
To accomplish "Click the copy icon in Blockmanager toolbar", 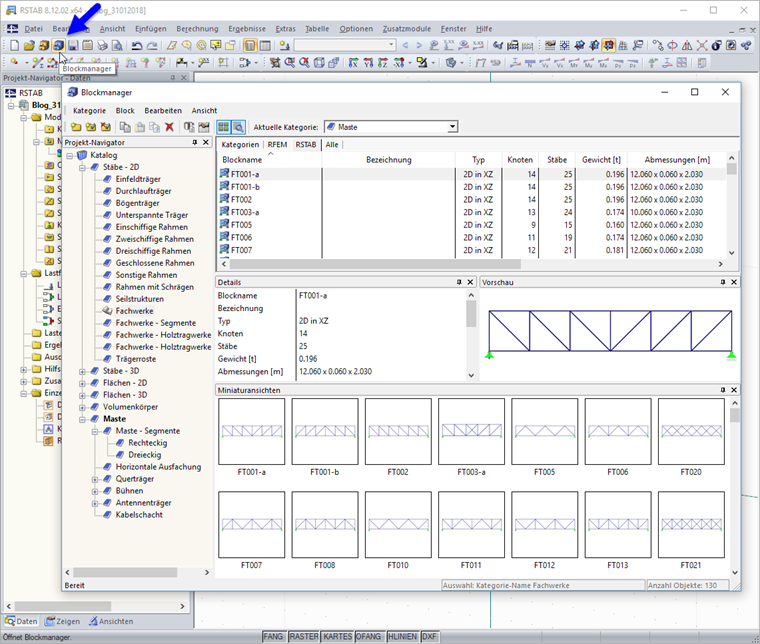I will 125,127.
